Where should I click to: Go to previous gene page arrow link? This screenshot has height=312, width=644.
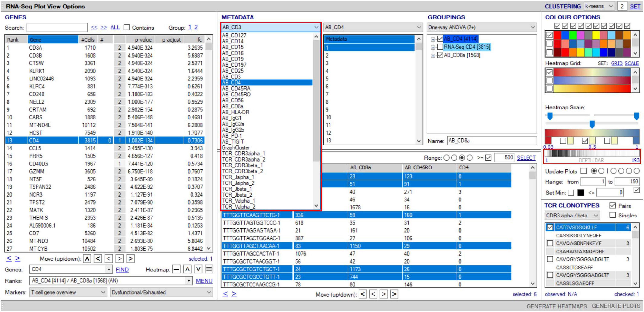pyautogui.click(x=9, y=258)
